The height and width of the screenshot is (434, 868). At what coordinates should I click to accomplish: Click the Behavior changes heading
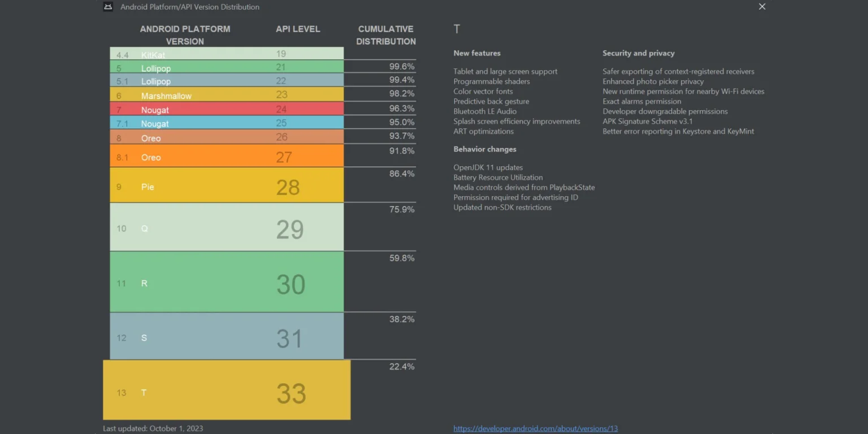485,149
